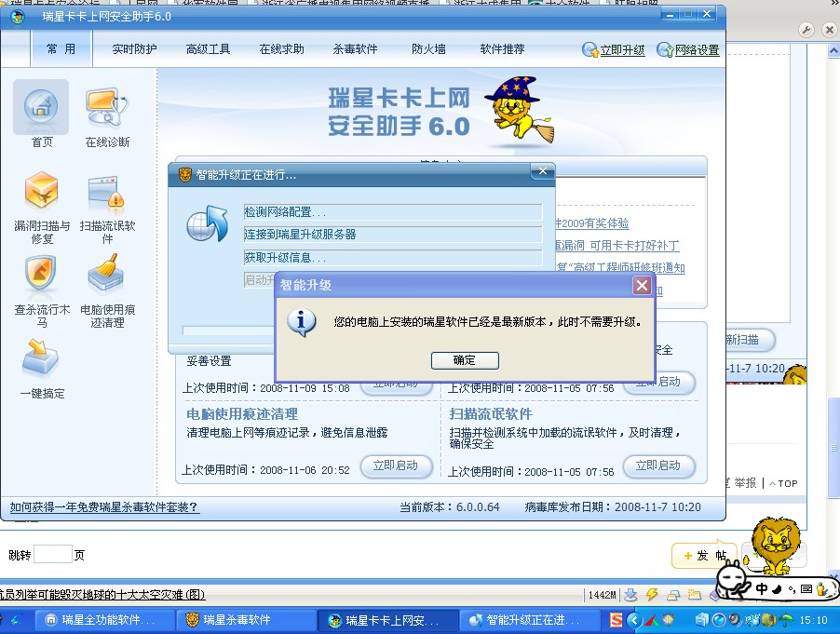The width and height of the screenshot is (840, 634).
Task: Click the 病毒库发布日期 status text
Action: click(x=613, y=507)
